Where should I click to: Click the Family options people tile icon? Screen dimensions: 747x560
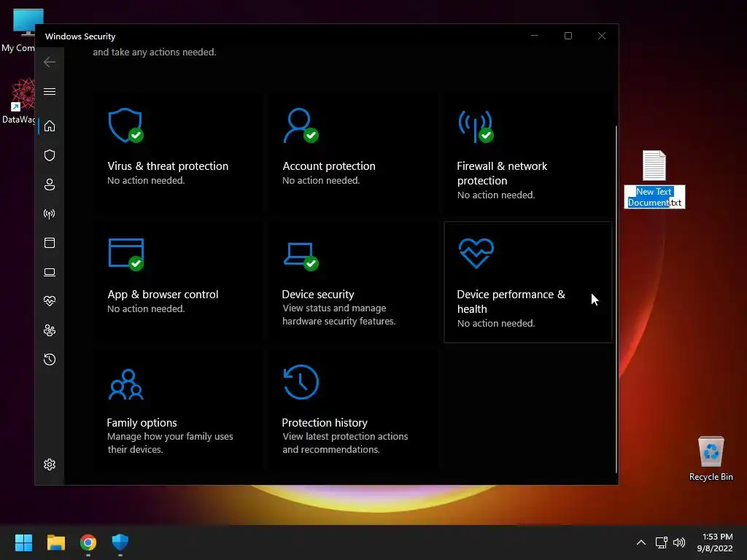(125, 384)
